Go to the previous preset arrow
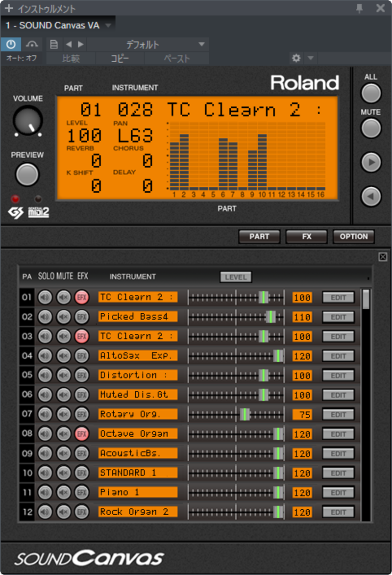Viewport: 392px width, 575px height. 69,45
